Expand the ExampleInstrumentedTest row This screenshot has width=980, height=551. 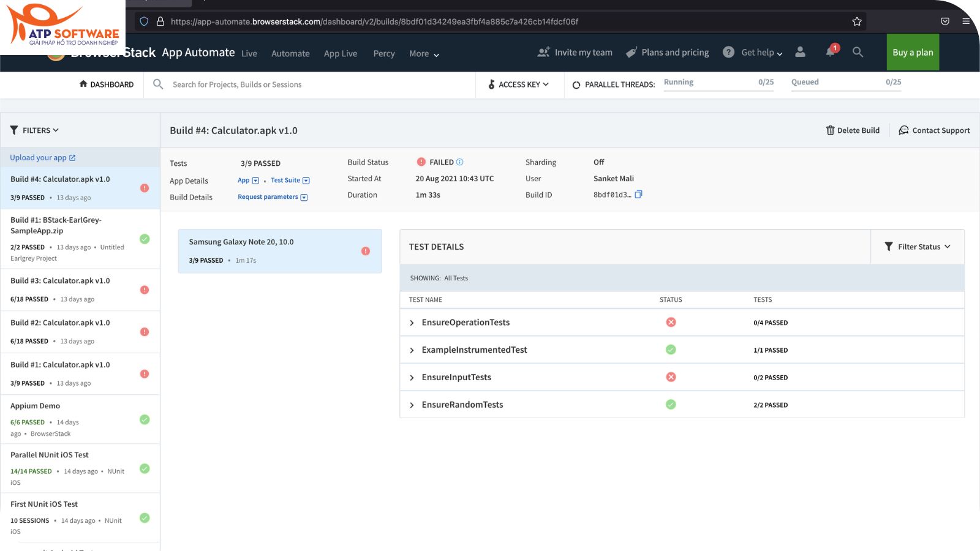[x=412, y=350]
